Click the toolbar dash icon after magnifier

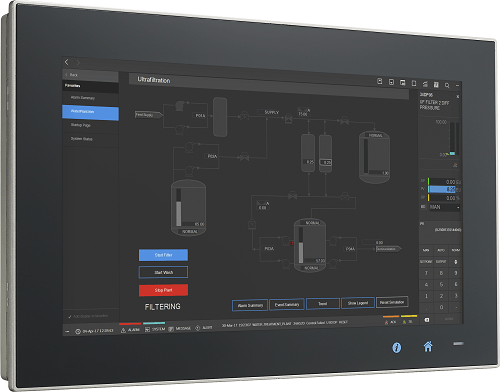tap(457, 86)
